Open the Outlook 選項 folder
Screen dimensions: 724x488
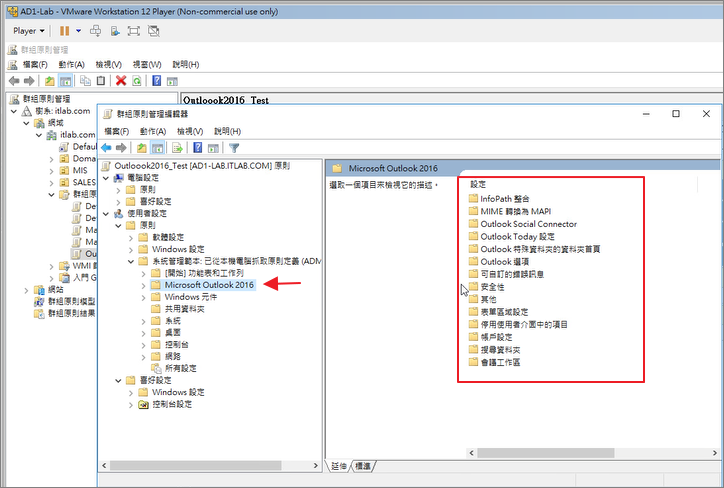(505, 262)
